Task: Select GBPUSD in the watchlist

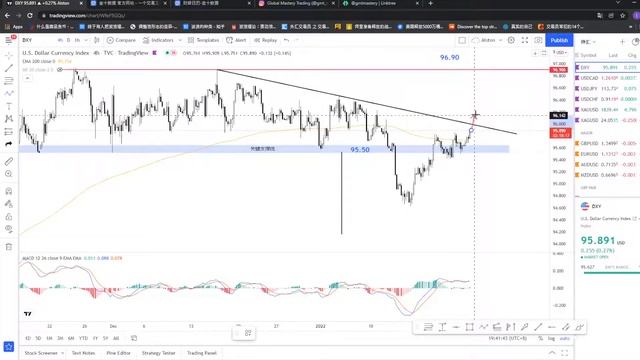Action: point(607,143)
